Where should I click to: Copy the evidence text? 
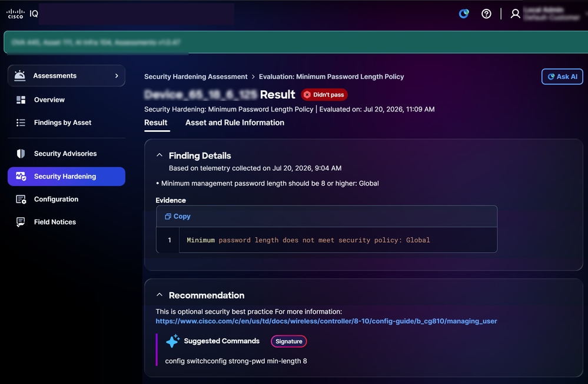coord(178,216)
